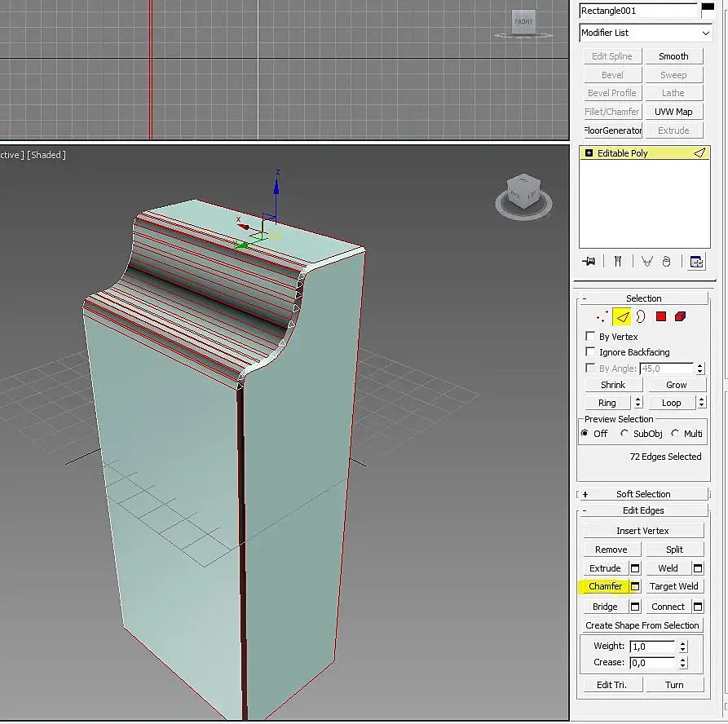Click the Remove button
The height and width of the screenshot is (724, 728).
(611, 550)
